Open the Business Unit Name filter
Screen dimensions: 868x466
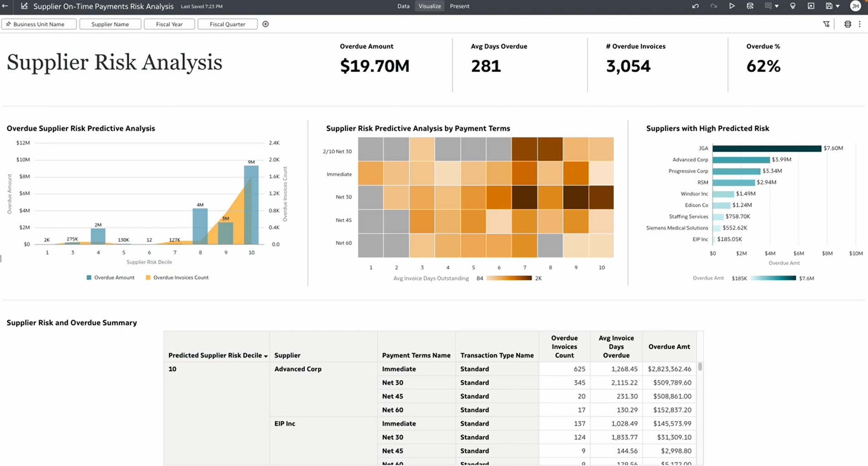click(39, 24)
